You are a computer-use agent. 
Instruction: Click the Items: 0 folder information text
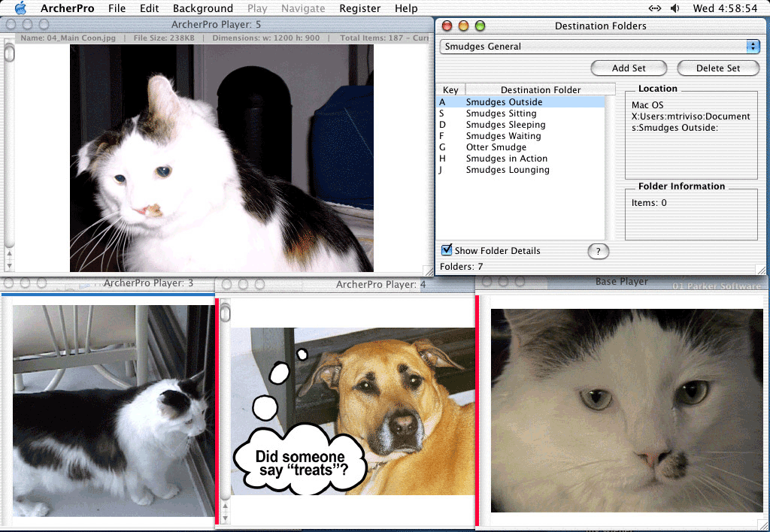pyautogui.click(x=649, y=203)
